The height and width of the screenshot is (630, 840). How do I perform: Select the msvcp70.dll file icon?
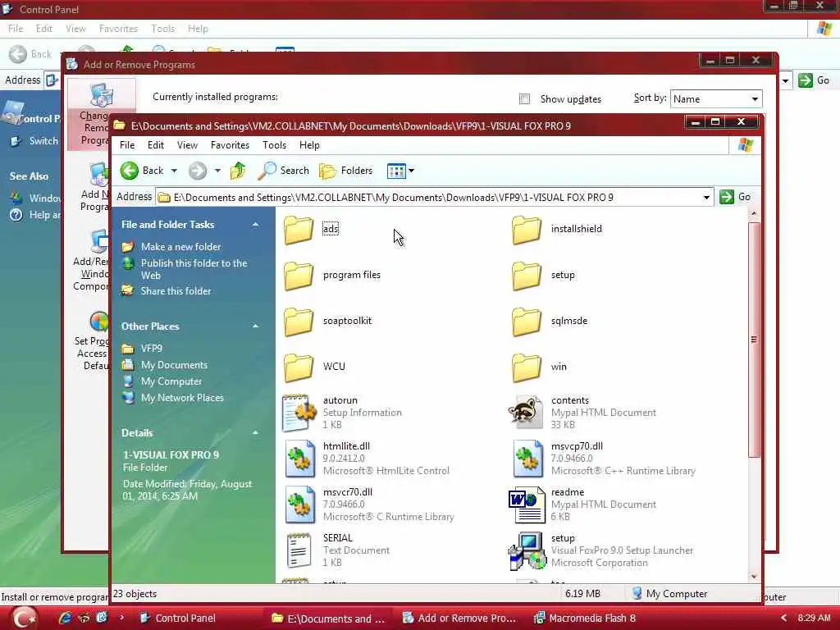click(527, 459)
